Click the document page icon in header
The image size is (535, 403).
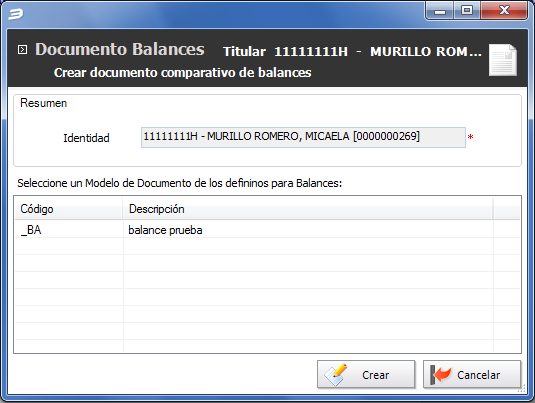(x=503, y=60)
